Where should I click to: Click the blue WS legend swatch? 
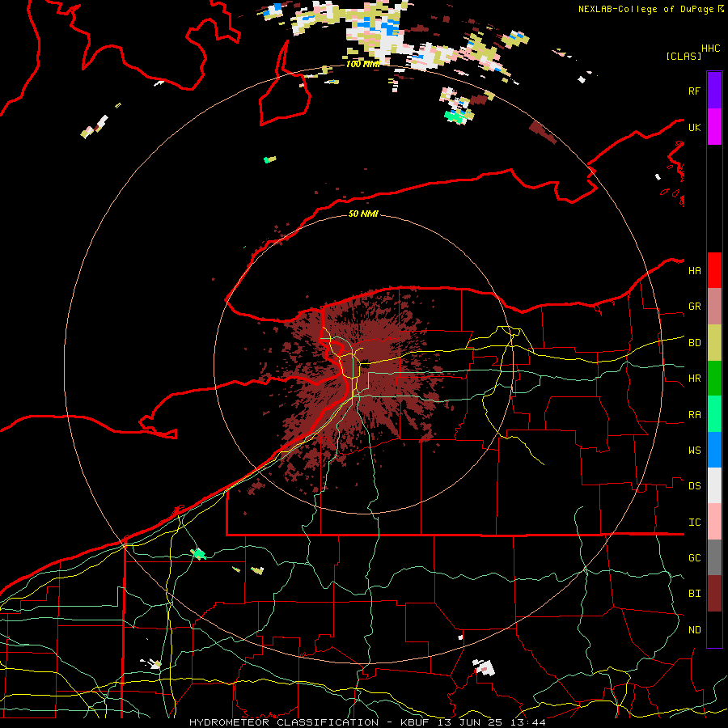click(714, 450)
